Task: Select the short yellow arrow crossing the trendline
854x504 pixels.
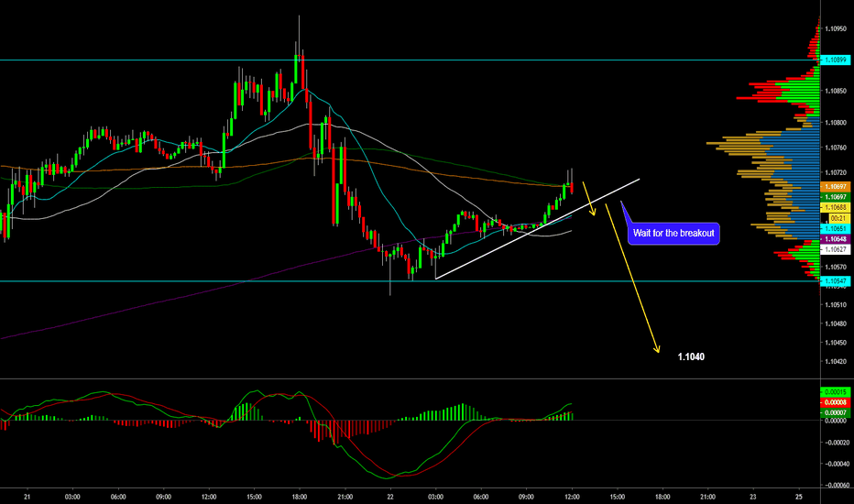Action: 590,202
